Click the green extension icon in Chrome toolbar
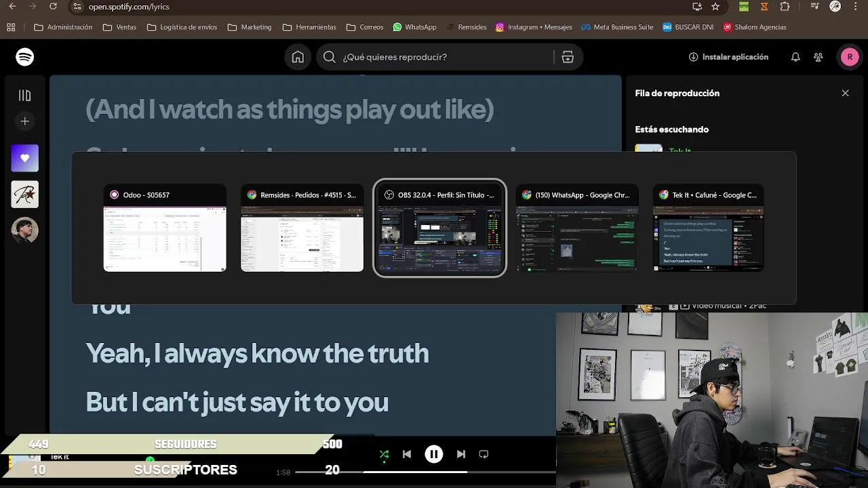 pyautogui.click(x=744, y=7)
